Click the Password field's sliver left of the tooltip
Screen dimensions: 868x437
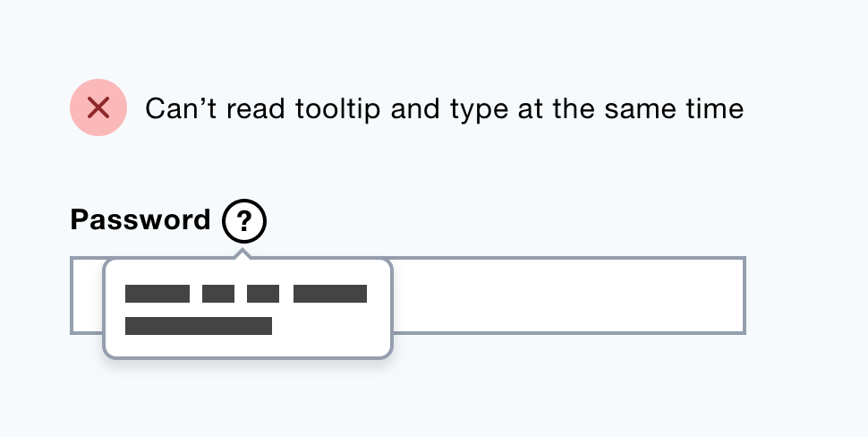(87, 296)
